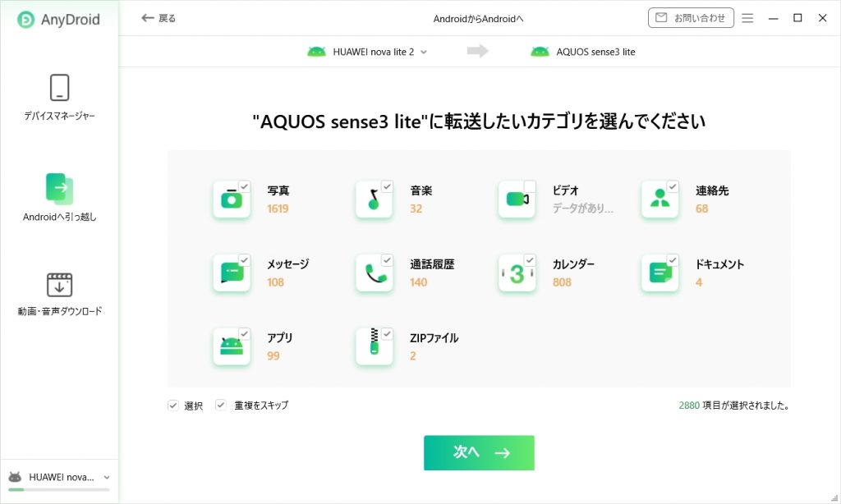Toggle the 選択 select-all checkbox

click(x=173, y=405)
